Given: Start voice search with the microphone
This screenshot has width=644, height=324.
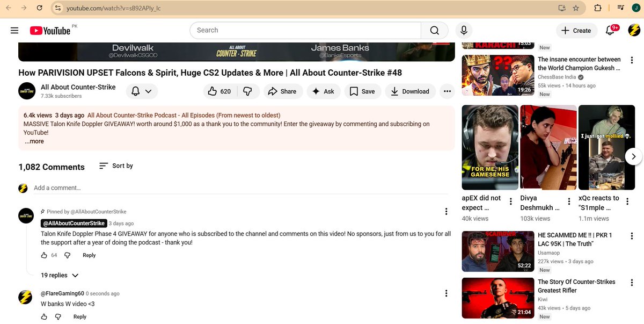Looking at the screenshot, I should (464, 31).
